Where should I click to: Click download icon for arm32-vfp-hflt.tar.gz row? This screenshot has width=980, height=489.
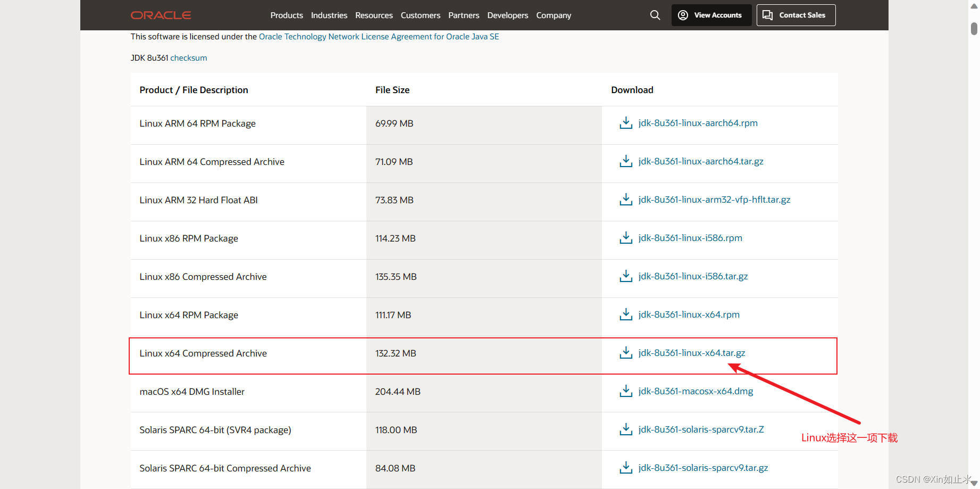(626, 200)
